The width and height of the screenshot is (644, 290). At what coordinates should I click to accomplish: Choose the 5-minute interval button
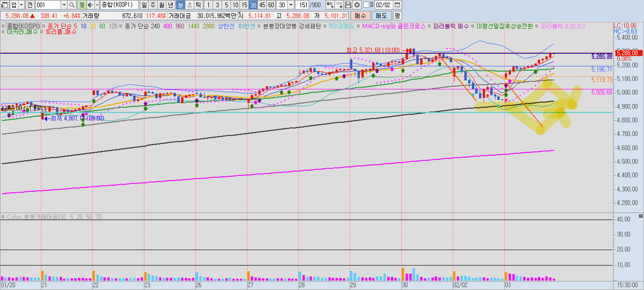[x=226, y=5]
